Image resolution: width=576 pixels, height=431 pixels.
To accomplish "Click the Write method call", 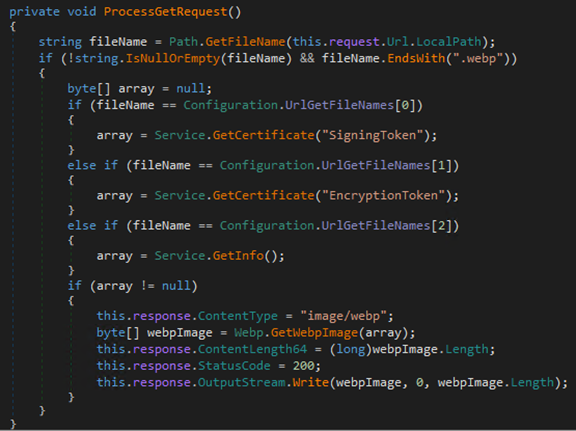I will point(310,382).
